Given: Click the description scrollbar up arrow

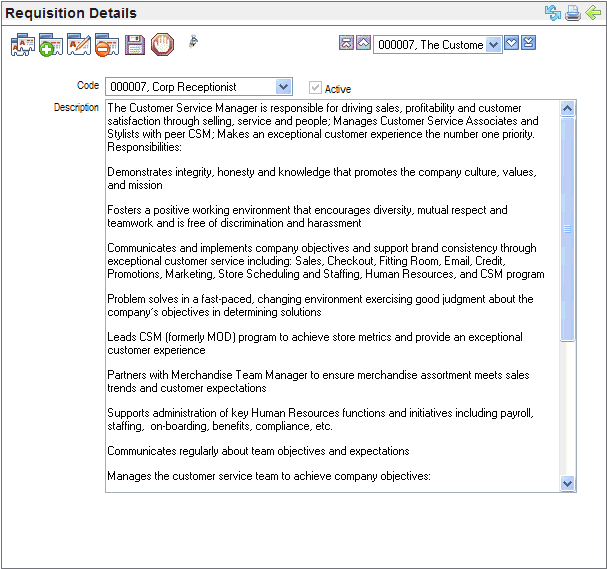Looking at the screenshot, I should tap(568, 109).
